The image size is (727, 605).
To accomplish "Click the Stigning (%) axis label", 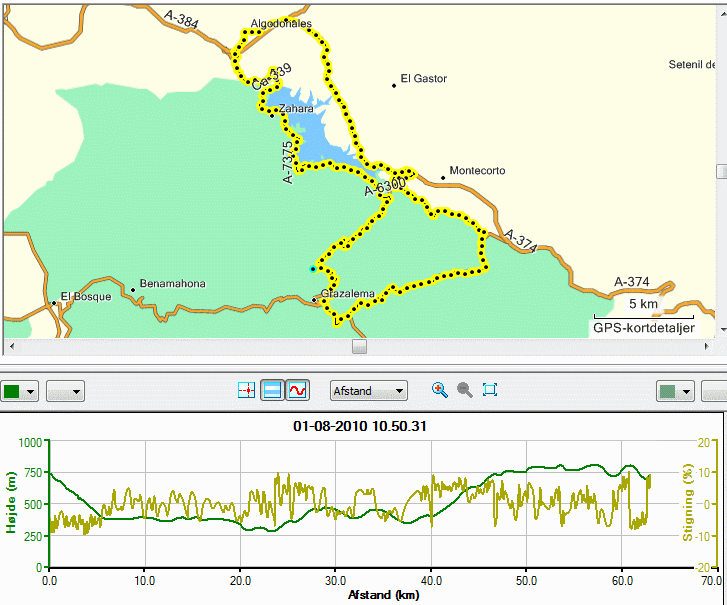I will click(x=687, y=503).
